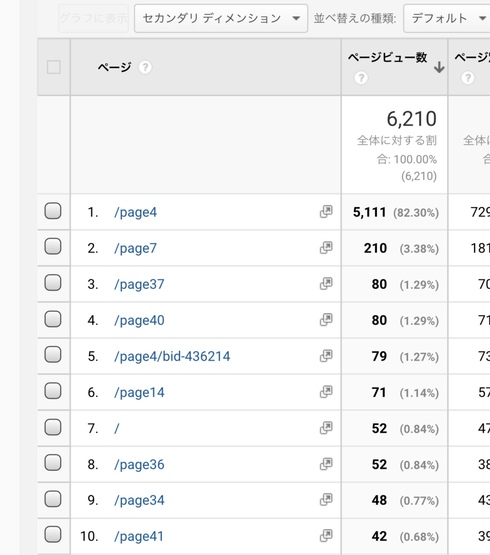This screenshot has width=490, height=555.
Task: Click the open-link icon for /page4/bid-436214
Action: click(326, 356)
